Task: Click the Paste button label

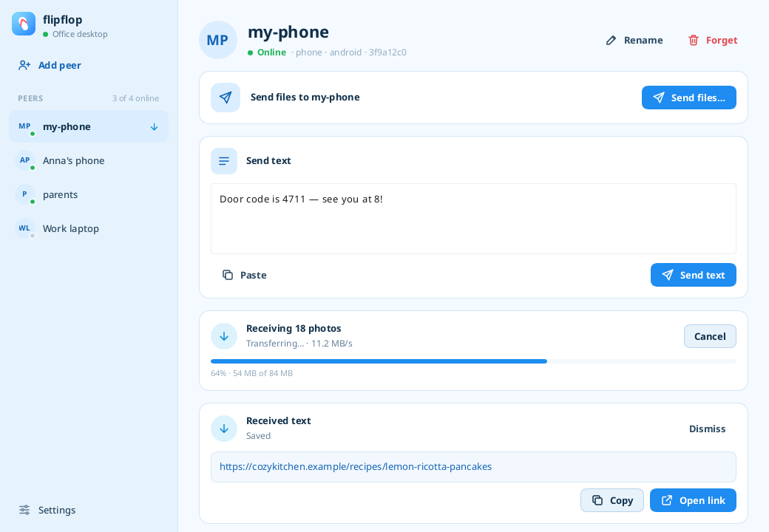Action: coord(254,276)
